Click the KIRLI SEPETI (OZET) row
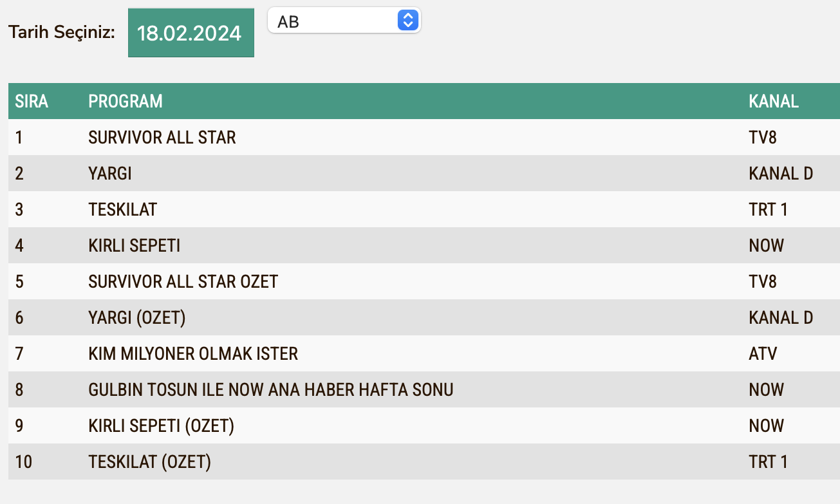 click(x=161, y=425)
